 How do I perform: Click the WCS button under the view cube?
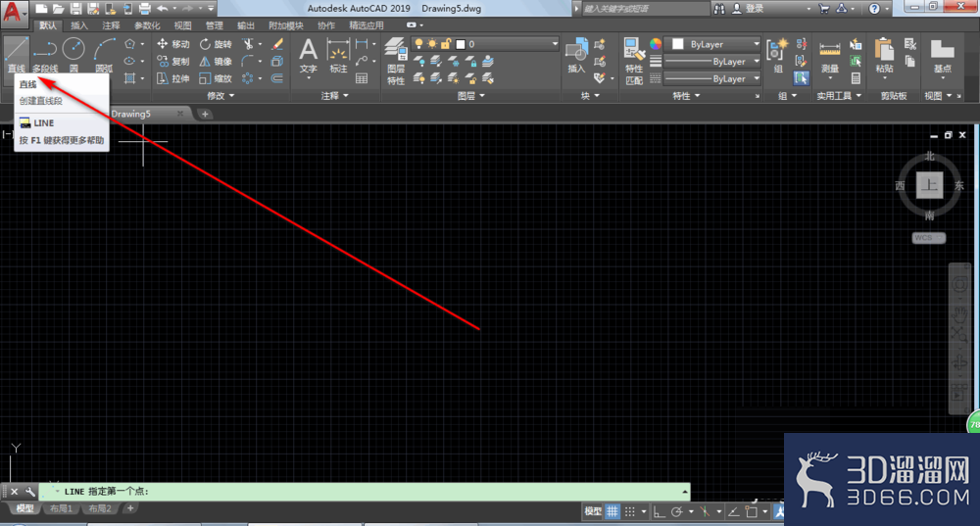[928, 237]
